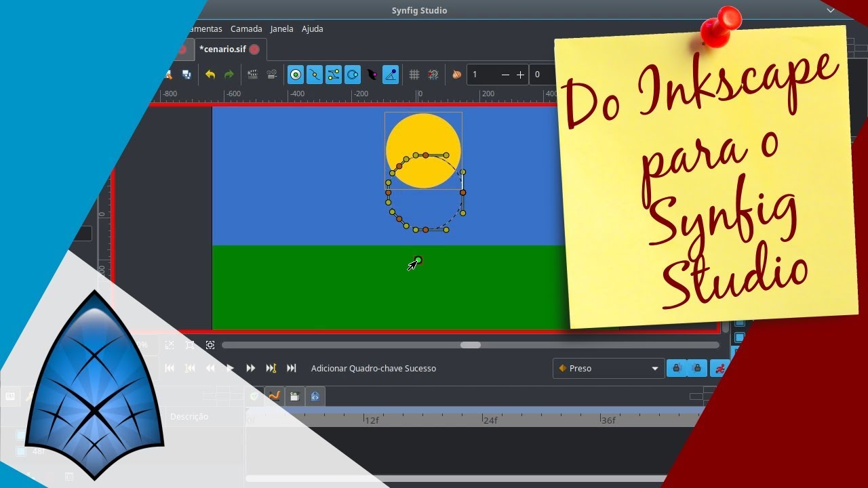Click the middle zoom fit icon below canvas
Image resolution: width=868 pixels, height=488 pixels.
[190, 345]
